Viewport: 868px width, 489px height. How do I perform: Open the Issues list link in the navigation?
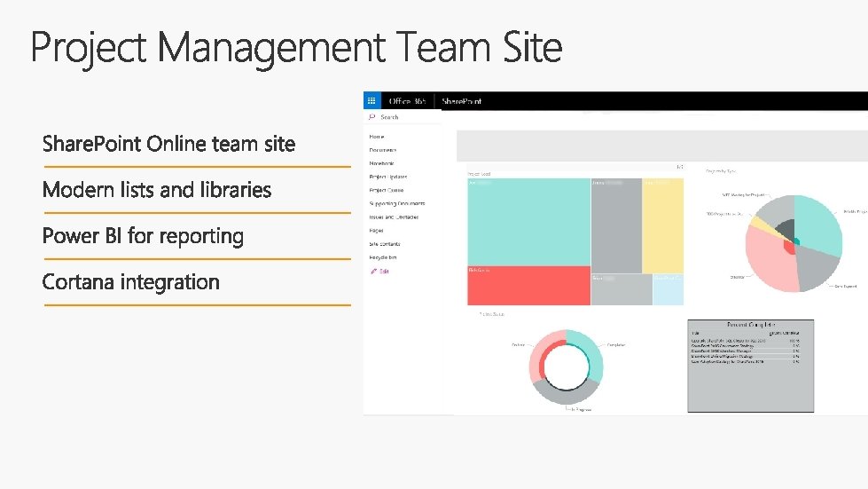394,217
